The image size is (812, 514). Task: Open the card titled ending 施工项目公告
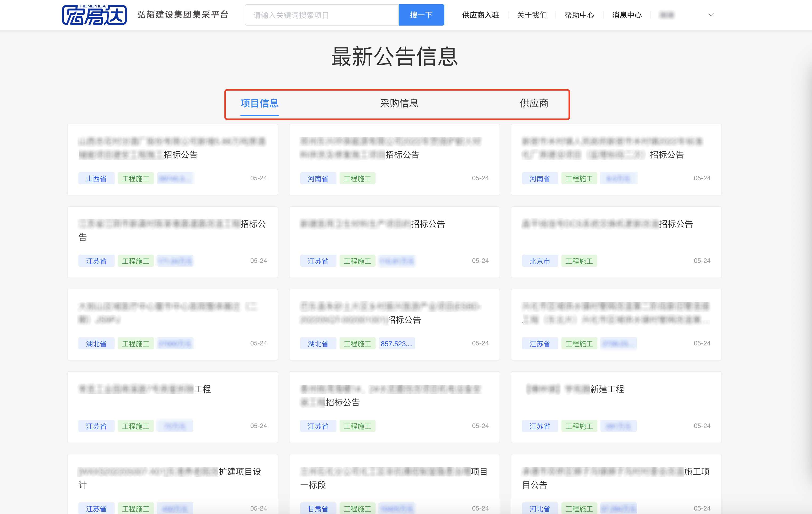616,484
